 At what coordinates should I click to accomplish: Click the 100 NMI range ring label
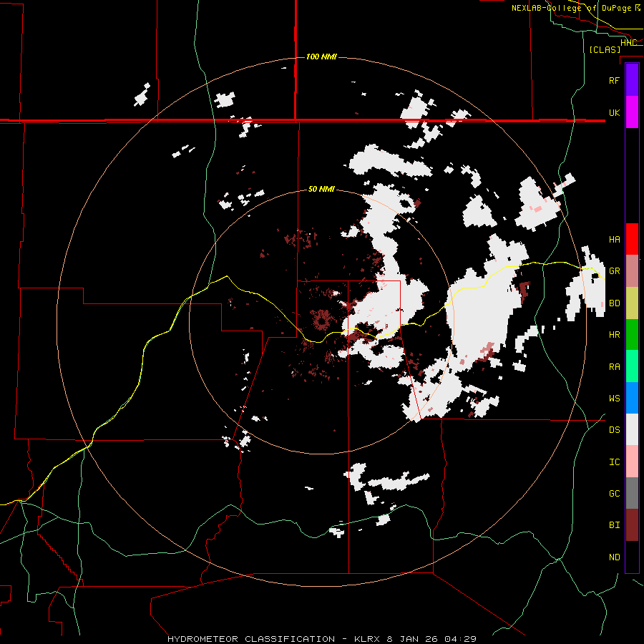[x=321, y=57]
